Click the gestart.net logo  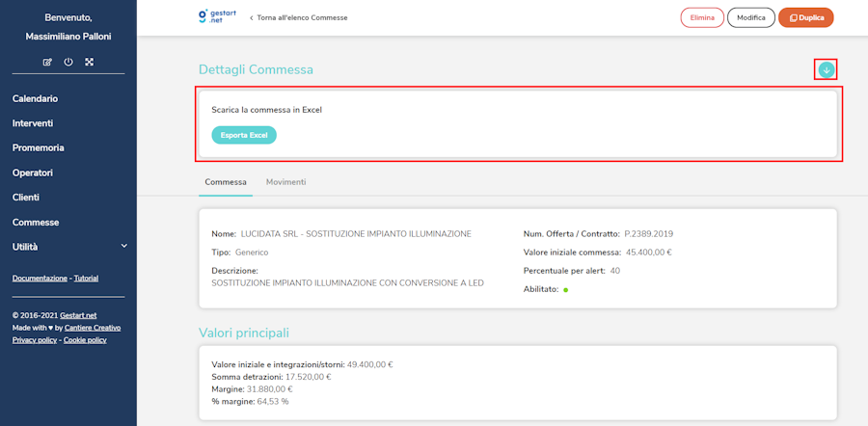(x=217, y=16)
